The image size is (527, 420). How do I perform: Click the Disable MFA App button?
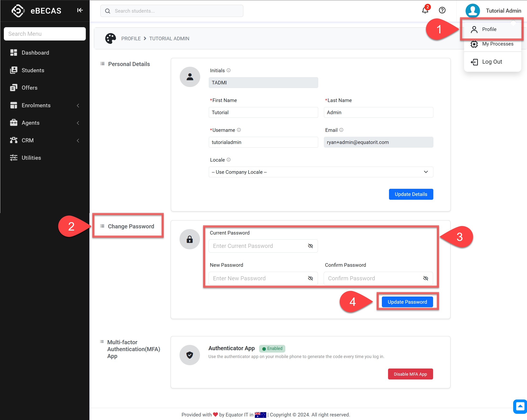[410, 374]
